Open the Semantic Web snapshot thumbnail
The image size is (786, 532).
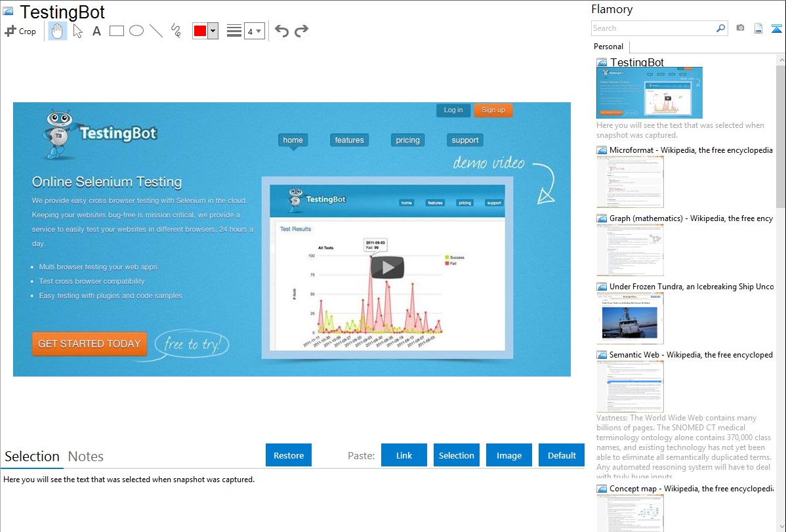click(630, 386)
